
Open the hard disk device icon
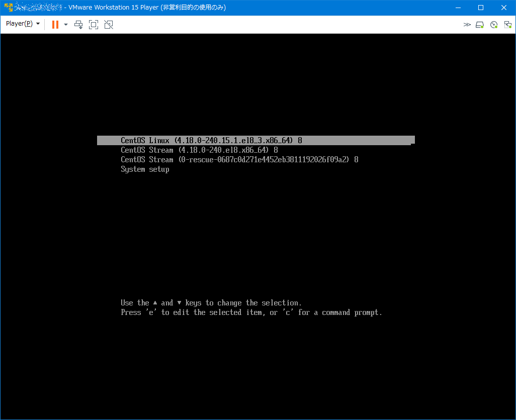(480, 25)
